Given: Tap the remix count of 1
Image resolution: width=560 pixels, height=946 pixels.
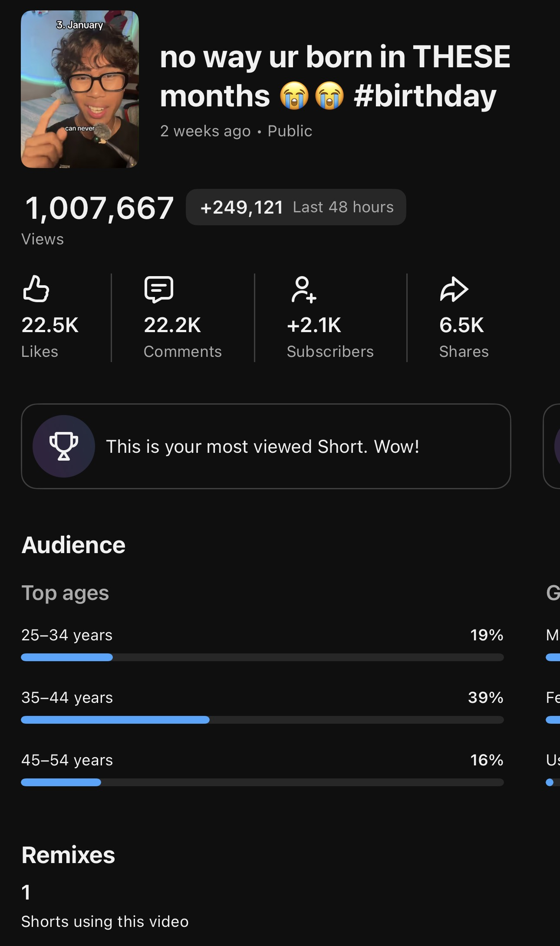Looking at the screenshot, I should (x=26, y=893).
